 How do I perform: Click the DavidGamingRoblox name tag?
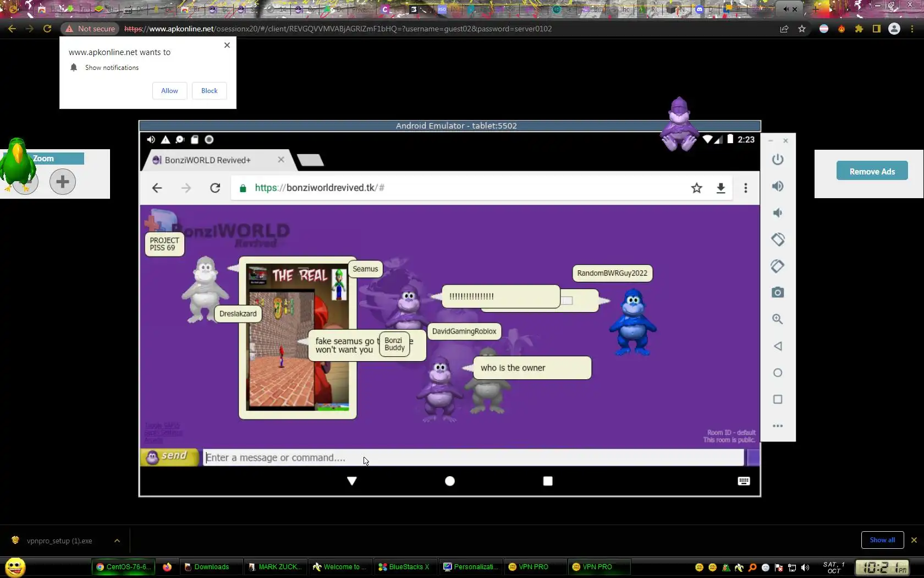point(464,331)
